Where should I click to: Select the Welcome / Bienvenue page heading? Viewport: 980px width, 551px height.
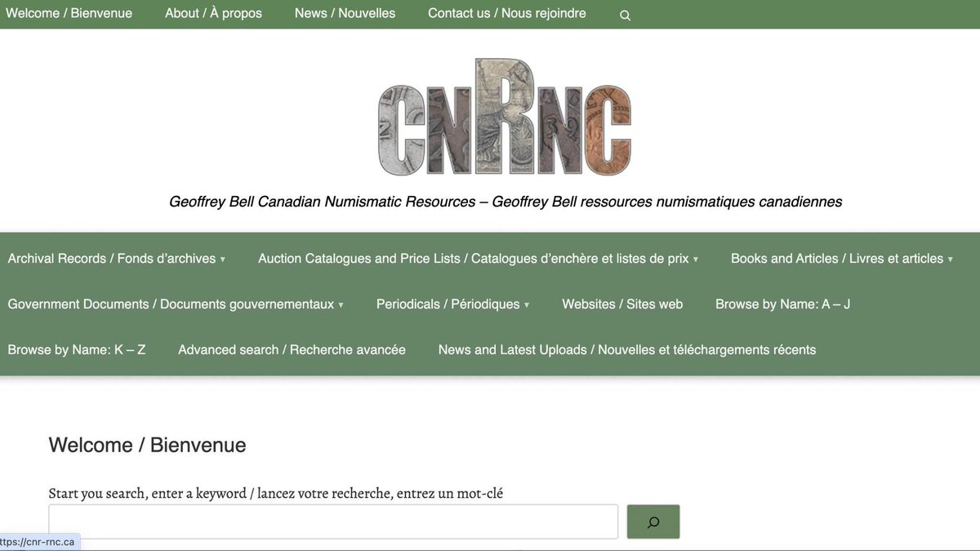click(147, 445)
